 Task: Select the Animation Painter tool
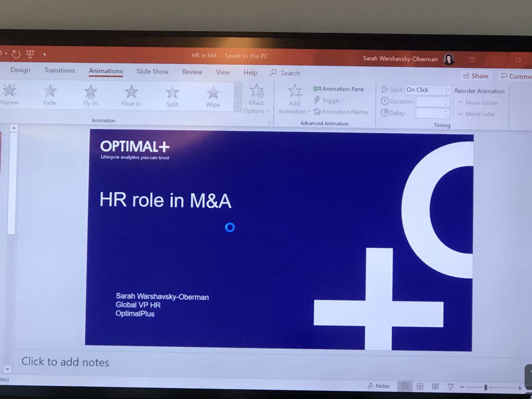[x=341, y=112]
